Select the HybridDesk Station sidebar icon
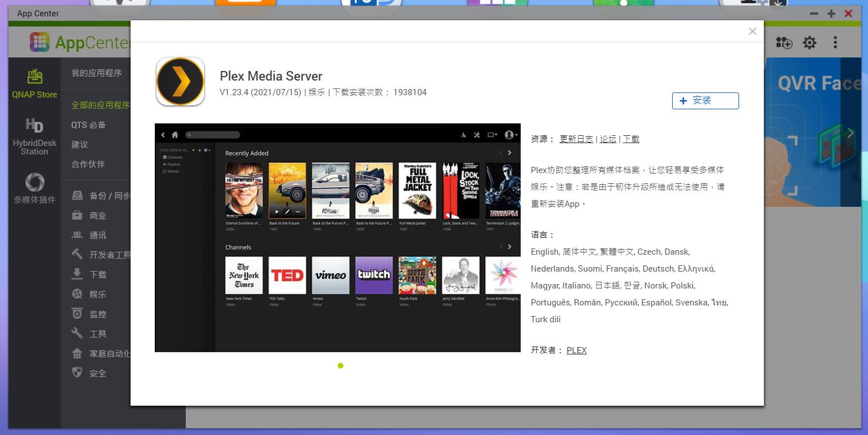This screenshot has height=435, width=868. coord(35,136)
